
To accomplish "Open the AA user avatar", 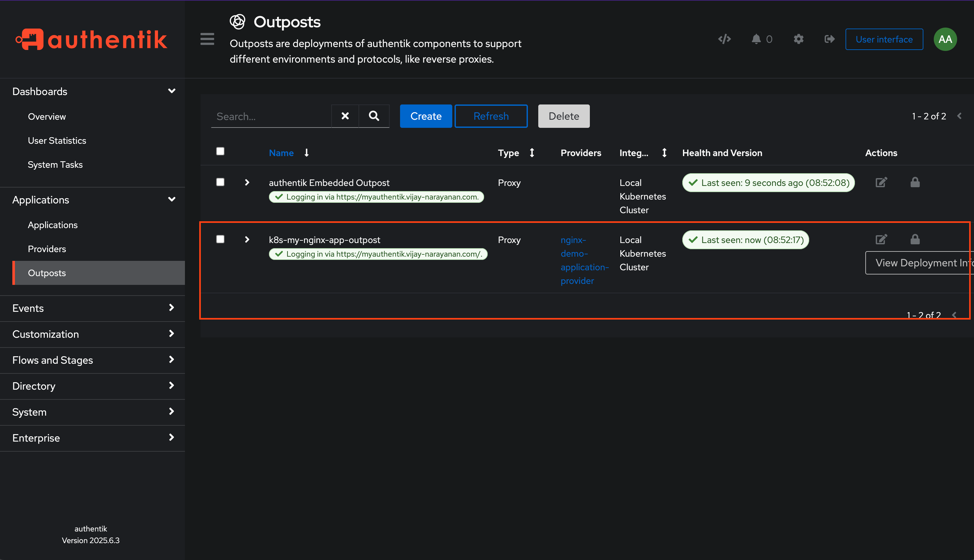I will pyautogui.click(x=945, y=39).
